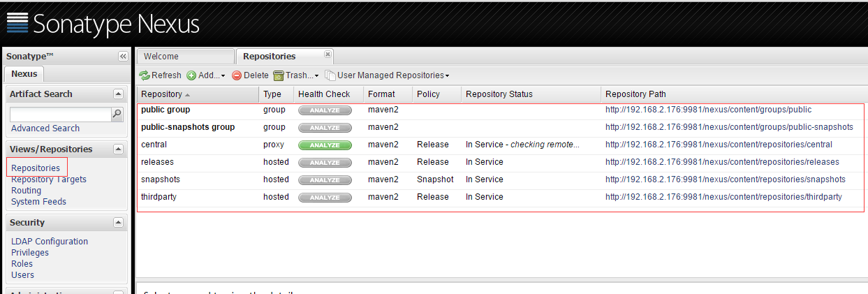This screenshot has width=868, height=294.
Task: Select the public-snapshots group row
Action: pyautogui.click(x=500, y=127)
